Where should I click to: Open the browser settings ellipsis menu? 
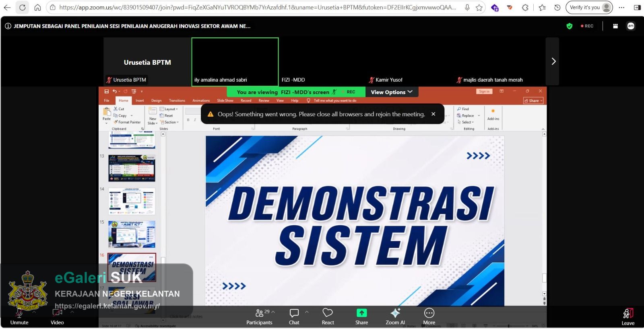pos(621,7)
